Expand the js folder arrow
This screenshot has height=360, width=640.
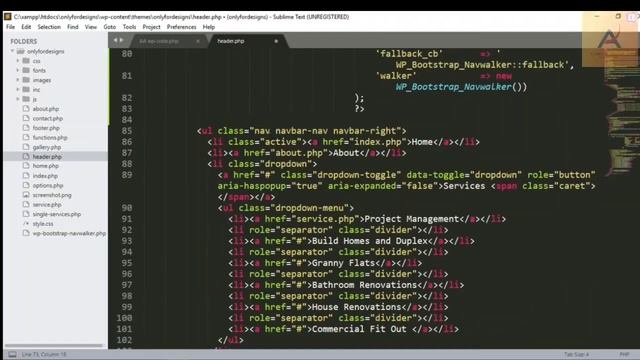(x=18, y=99)
